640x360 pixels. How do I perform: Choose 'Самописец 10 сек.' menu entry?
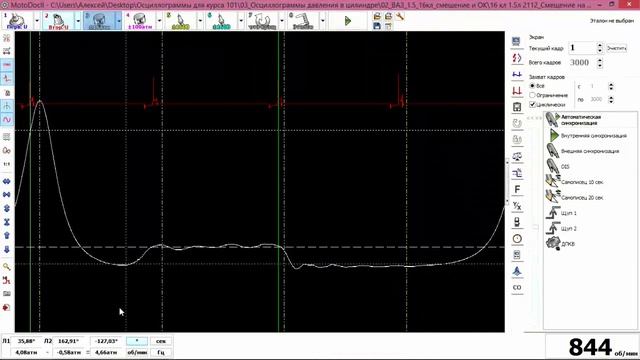tap(591, 182)
